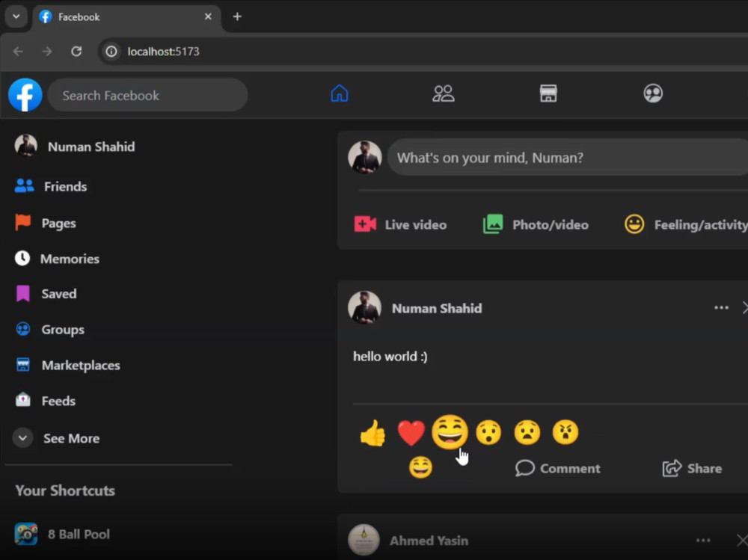This screenshot has height=560, width=748.
Task: Click the Marketplaces sidebar icon
Action: [23, 364]
